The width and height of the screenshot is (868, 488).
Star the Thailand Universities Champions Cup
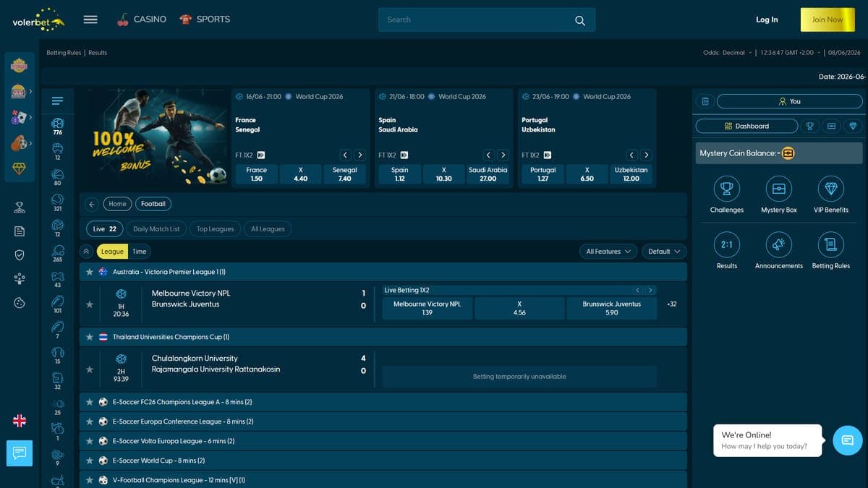tap(90, 337)
